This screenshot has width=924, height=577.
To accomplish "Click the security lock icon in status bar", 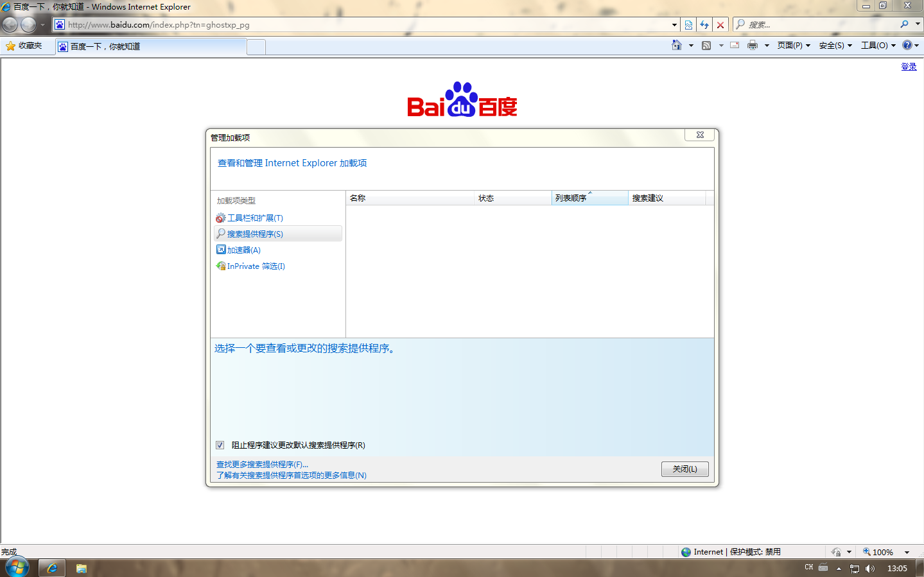I will (836, 552).
